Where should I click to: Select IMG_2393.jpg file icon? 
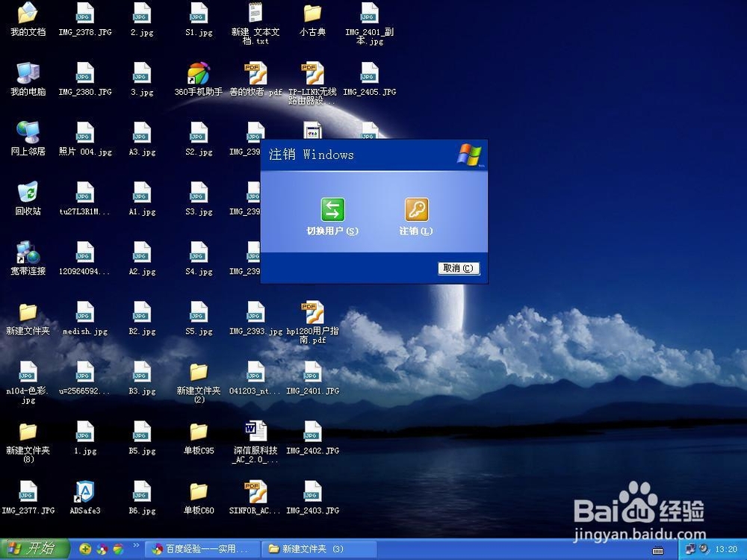255,312
